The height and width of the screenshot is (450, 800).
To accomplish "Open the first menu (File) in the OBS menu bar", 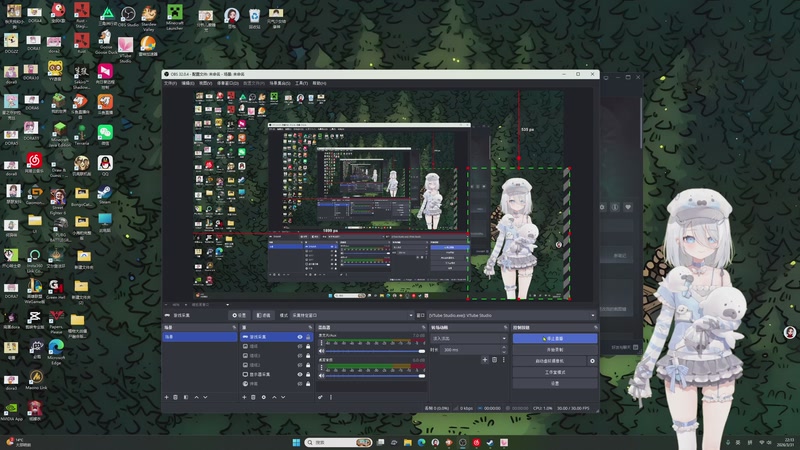I will pyautogui.click(x=170, y=83).
